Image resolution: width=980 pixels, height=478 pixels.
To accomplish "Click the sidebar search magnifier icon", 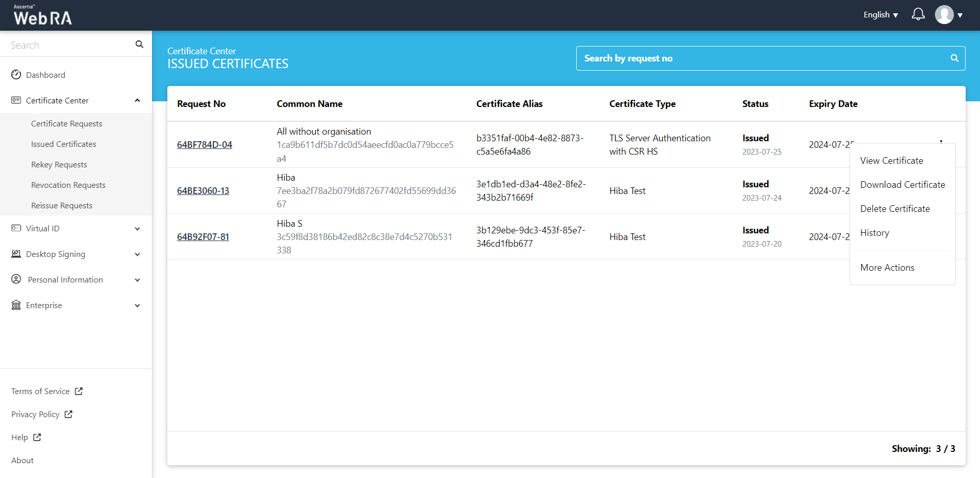I will click(139, 45).
